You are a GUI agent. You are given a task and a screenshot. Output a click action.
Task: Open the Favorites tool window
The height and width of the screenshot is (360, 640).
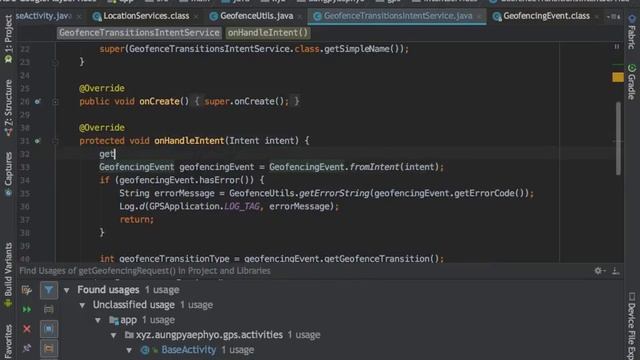coord(8,342)
